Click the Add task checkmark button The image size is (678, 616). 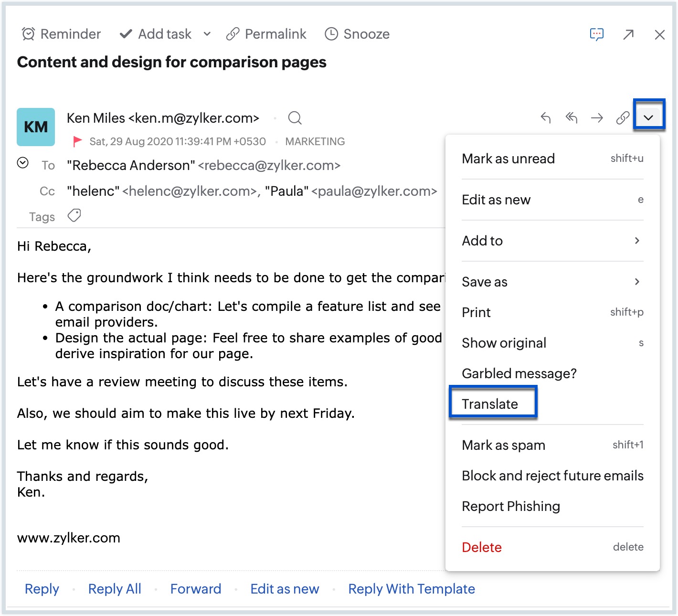tap(156, 34)
